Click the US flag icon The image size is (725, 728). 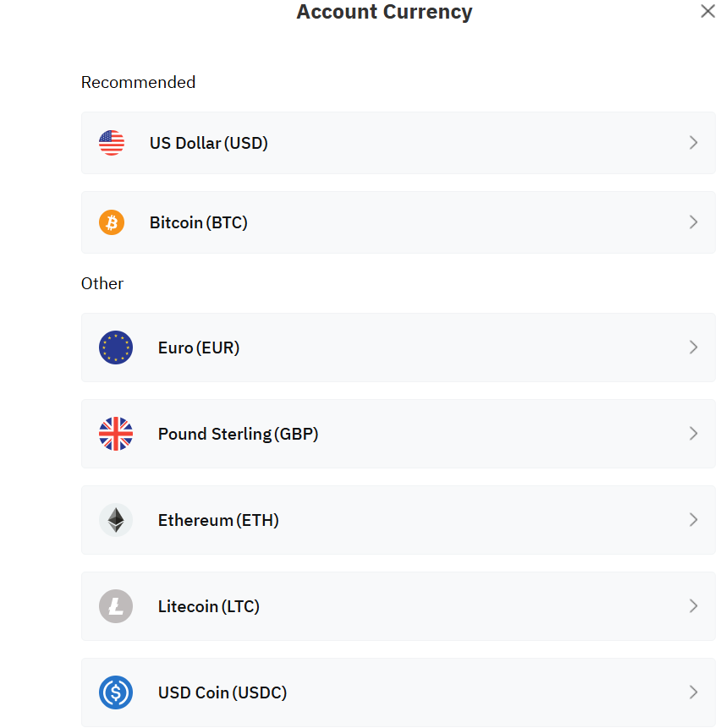point(112,143)
